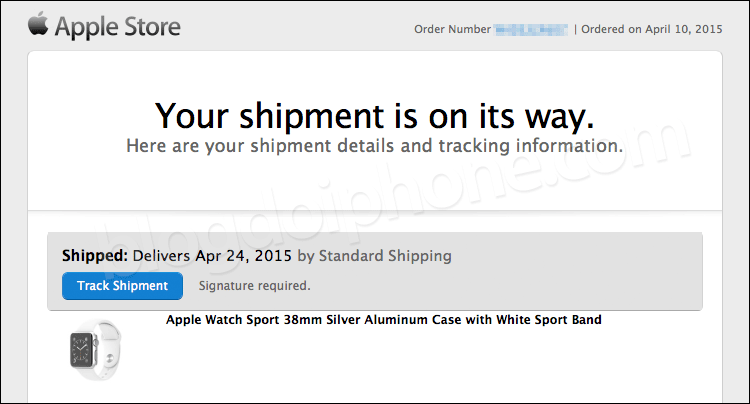Click the watch face in the product image
This screenshot has width=750, height=404.
pos(82,350)
